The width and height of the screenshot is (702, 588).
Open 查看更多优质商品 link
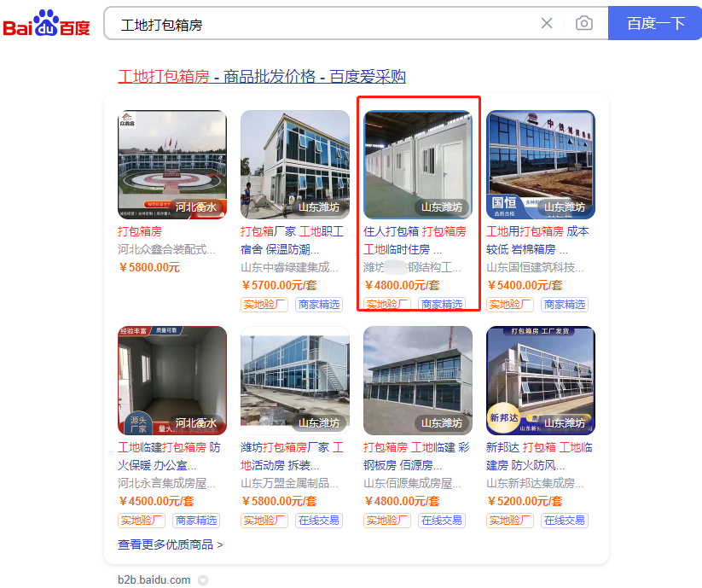170,544
